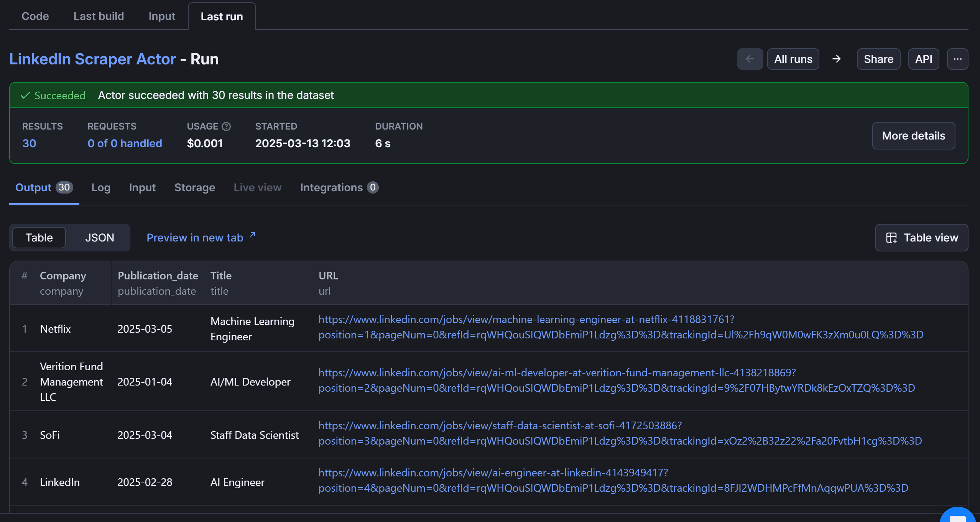
Task: Click the Table view grid icon
Action: [892, 238]
